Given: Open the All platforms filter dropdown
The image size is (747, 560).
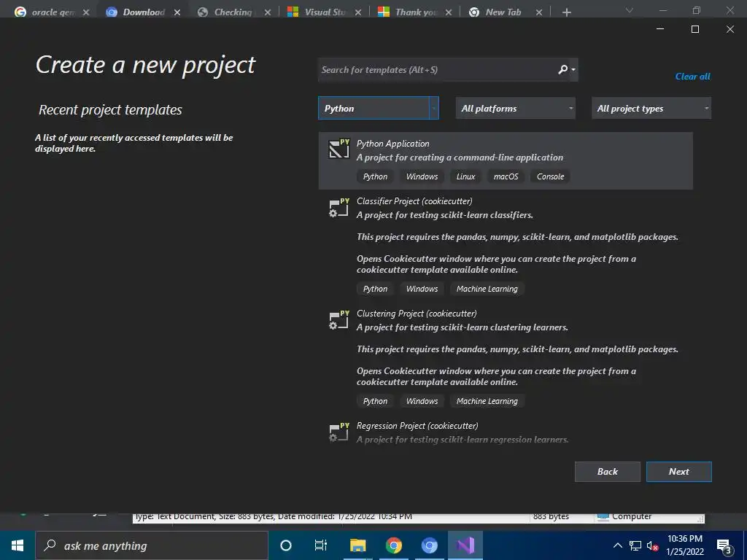Looking at the screenshot, I should (516, 108).
